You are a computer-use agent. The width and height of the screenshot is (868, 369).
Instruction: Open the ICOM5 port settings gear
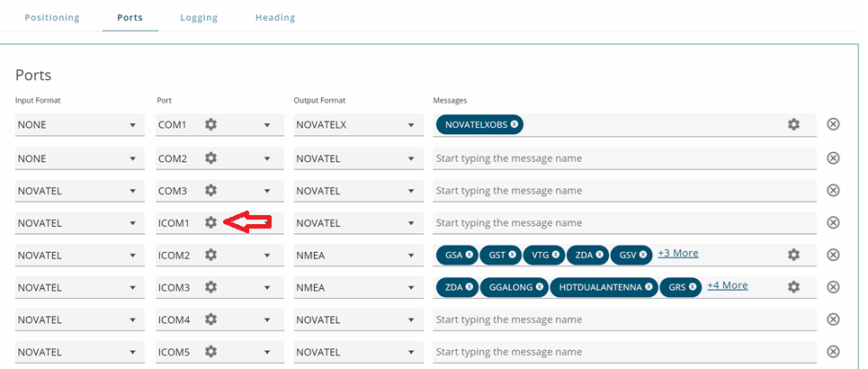(210, 351)
